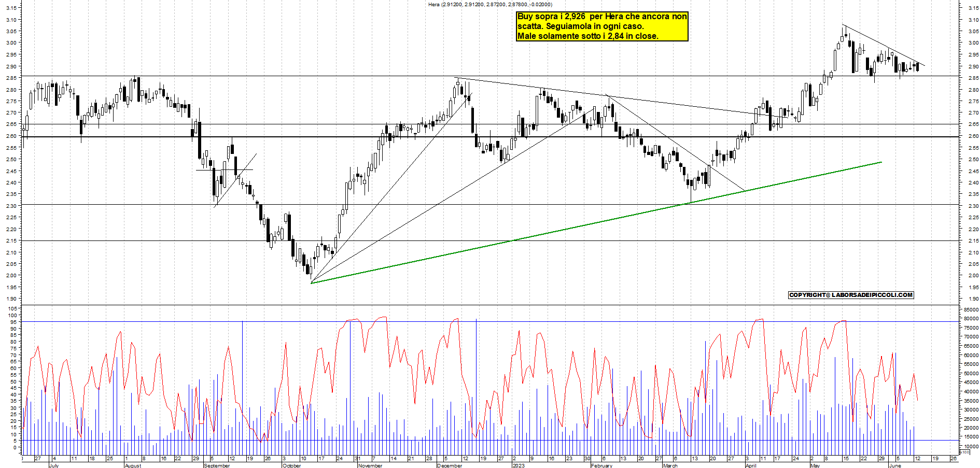Click the 80 oscillator scale value
This screenshot has height=468, width=980.
[x=14, y=342]
